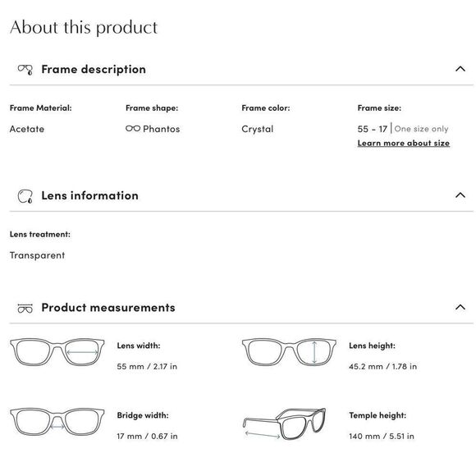Click the temple height glasses diagram
The width and height of the screenshot is (476, 476).
[285, 423]
